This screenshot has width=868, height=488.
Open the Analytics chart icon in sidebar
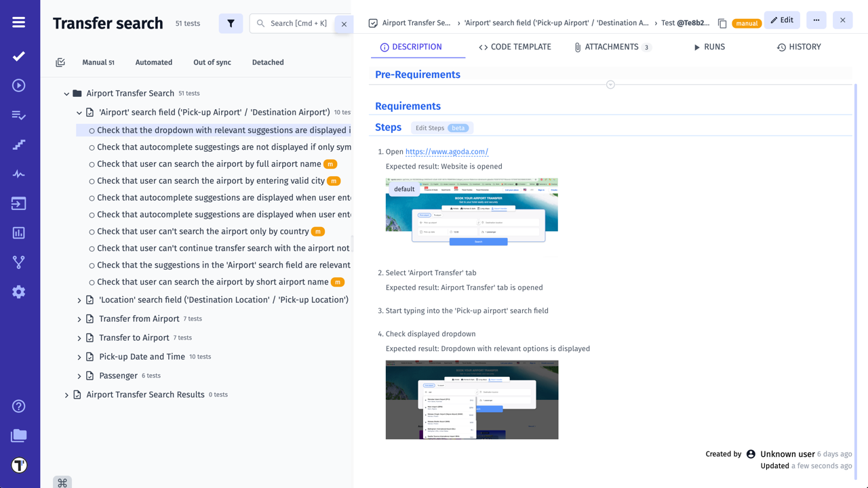pos(19,232)
